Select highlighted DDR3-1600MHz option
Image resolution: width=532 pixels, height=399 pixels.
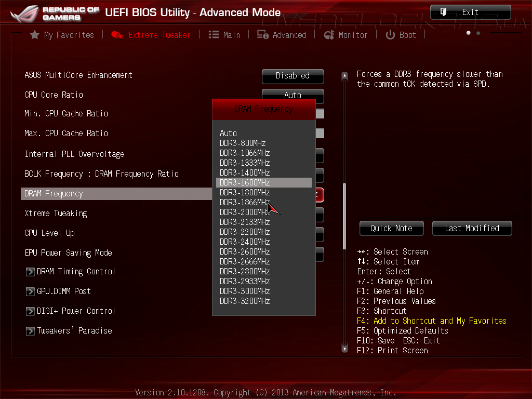(263, 182)
